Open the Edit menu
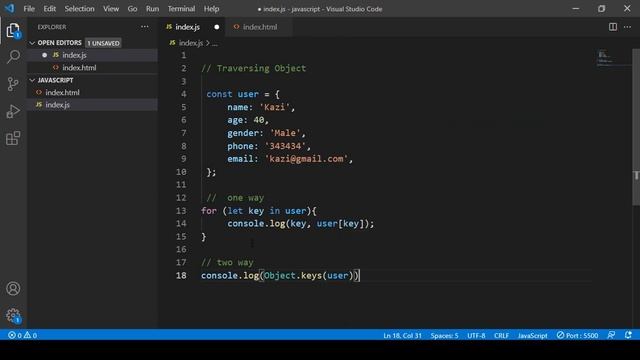The width and height of the screenshot is (640, 360). click(x=49, y=9)
